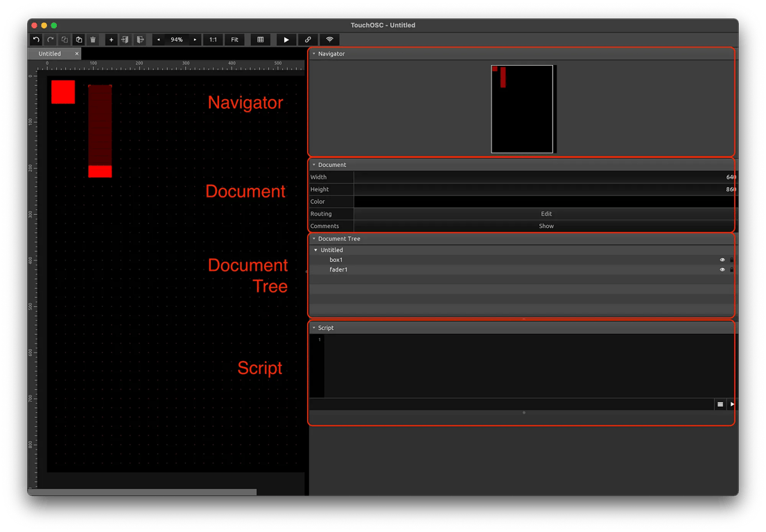Collapse the Document panel
766x532 pixels.
pos(314,164)
